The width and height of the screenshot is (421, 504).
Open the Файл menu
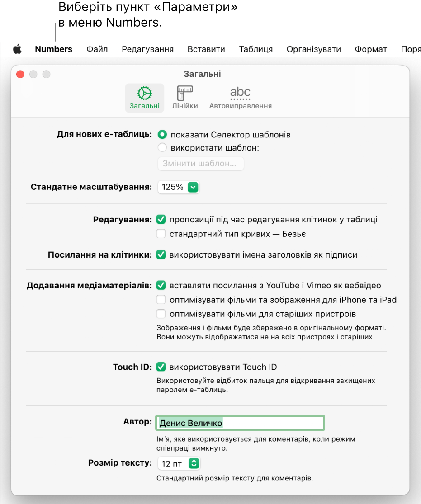click(97, 49)
